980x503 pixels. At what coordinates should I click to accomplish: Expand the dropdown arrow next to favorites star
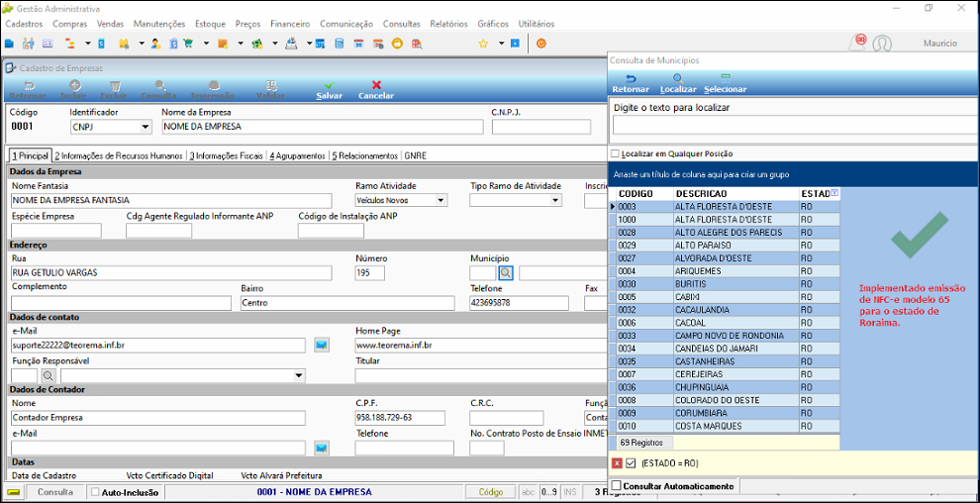click(501, 44)
